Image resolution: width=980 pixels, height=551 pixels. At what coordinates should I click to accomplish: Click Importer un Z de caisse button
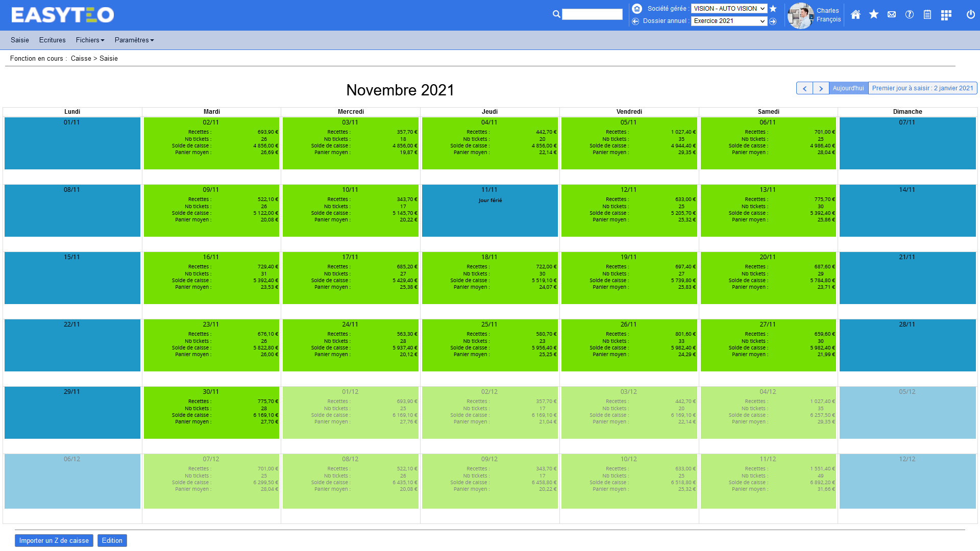pyautogui.click(x=54, y=541)
